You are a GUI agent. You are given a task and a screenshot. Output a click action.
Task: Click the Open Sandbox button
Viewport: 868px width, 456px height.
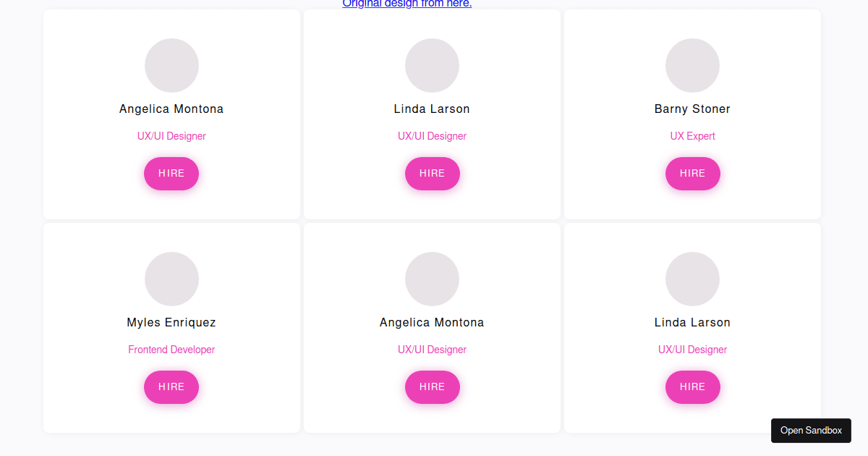coord(811,430)
